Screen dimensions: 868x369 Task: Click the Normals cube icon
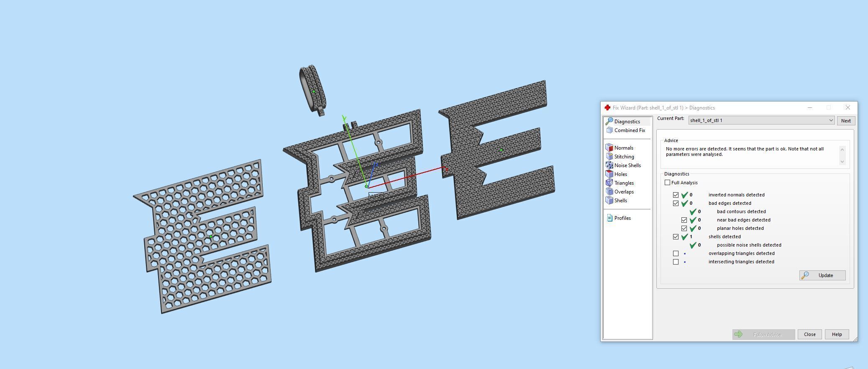[x=609, y=148]
